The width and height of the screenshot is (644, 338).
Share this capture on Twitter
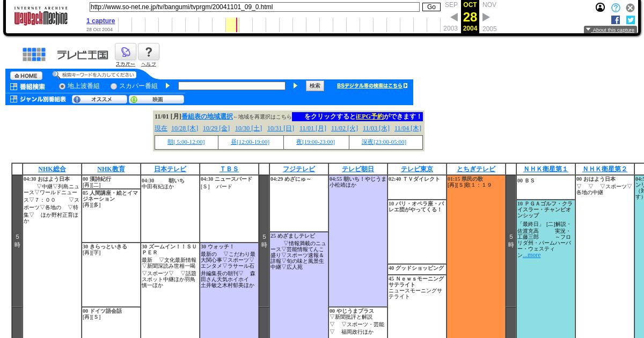click(631, 20)
